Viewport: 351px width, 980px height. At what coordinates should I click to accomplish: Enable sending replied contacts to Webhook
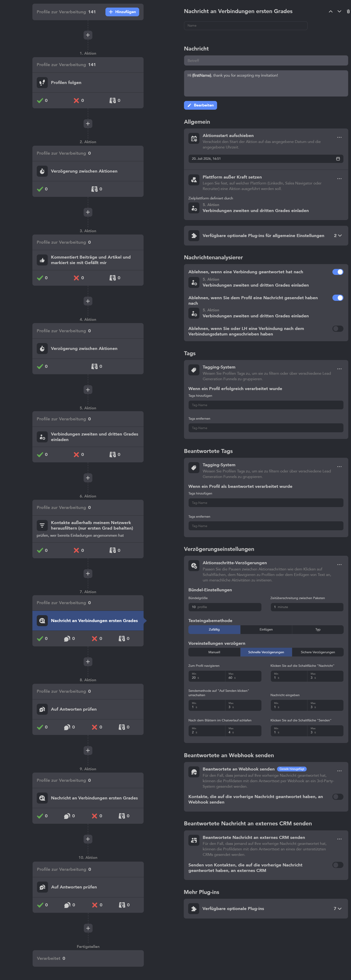tap(338, 797)
